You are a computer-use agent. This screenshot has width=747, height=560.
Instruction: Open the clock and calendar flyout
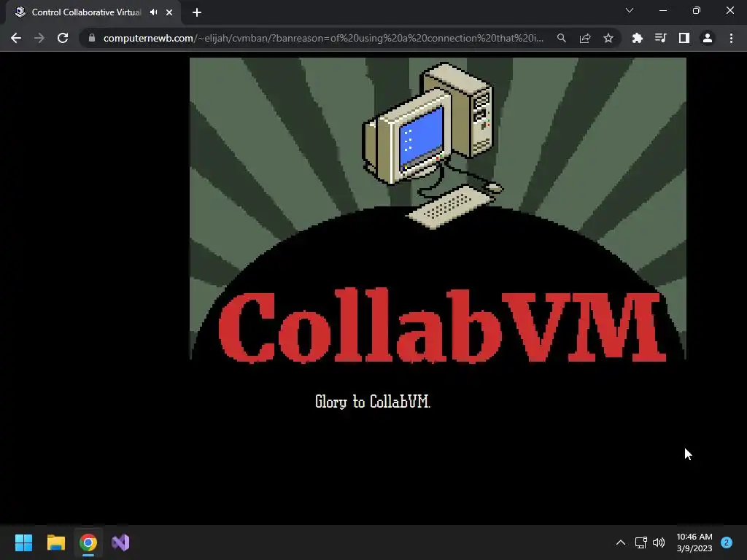pos(694,542)
